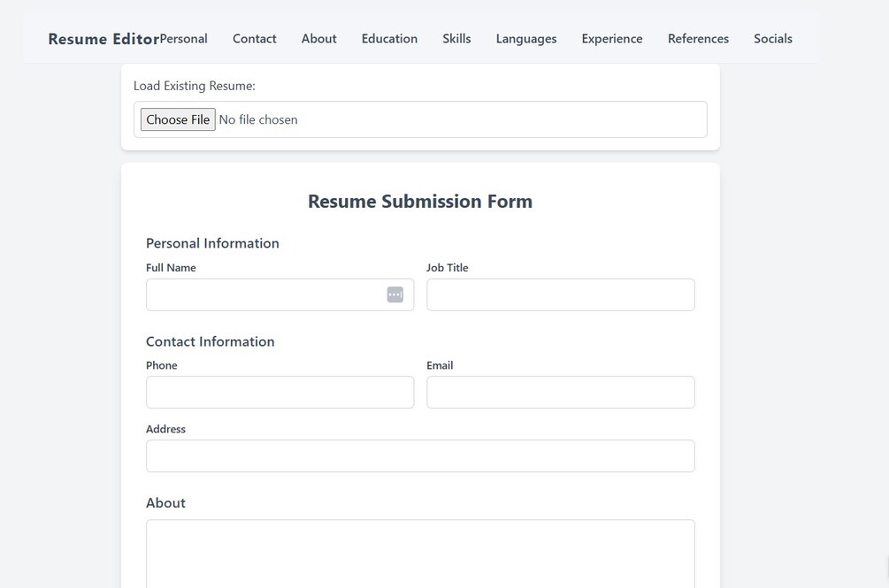Open the Contact nav link

click(255, 39)
